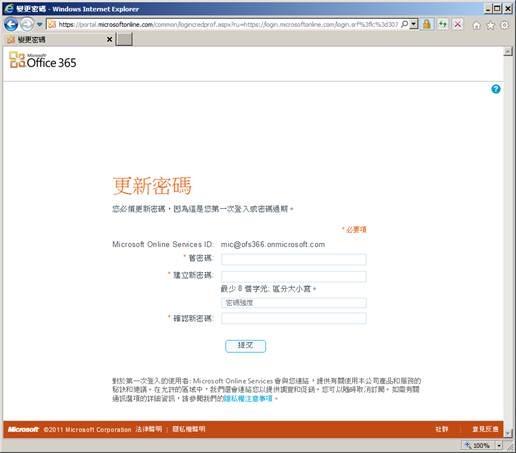This screenshot has height=453, width=516.
Task: Click the browser Forward arrow button
Action: pos(27,24)
